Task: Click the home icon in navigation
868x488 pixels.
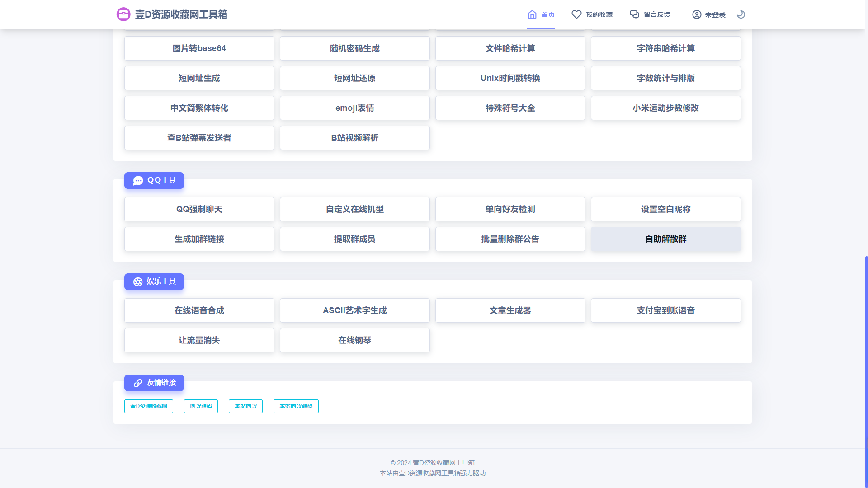Action: tap(532, 14)
